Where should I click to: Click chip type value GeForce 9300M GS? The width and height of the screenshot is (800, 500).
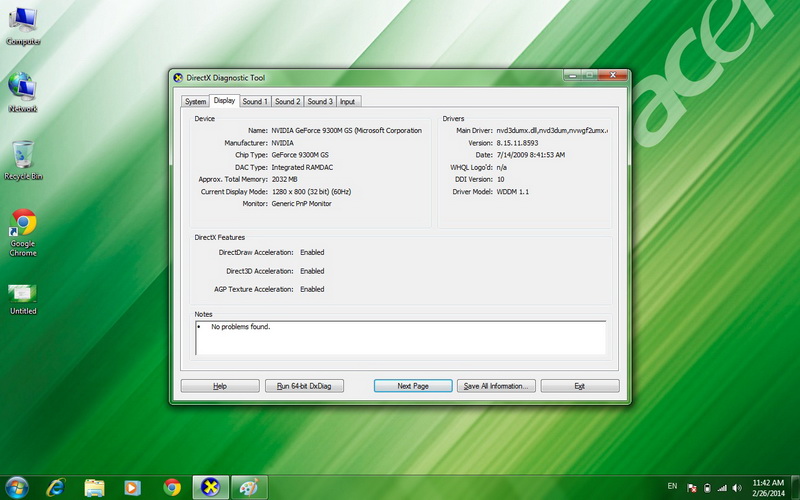(x=300, y=155)
